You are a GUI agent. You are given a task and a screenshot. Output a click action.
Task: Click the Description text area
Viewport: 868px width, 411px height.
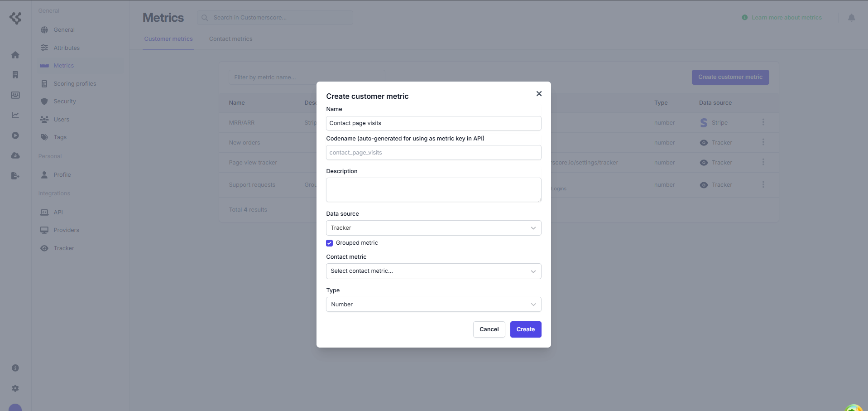433,190
